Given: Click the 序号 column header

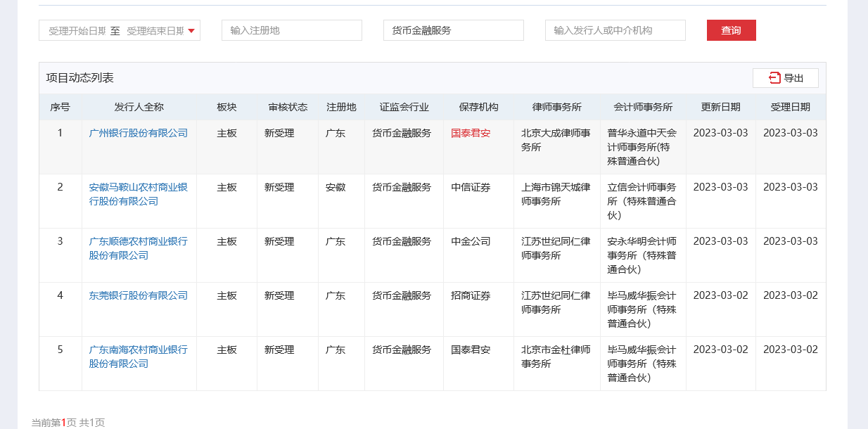Looking at the screenshot, I should pos(60,107).
